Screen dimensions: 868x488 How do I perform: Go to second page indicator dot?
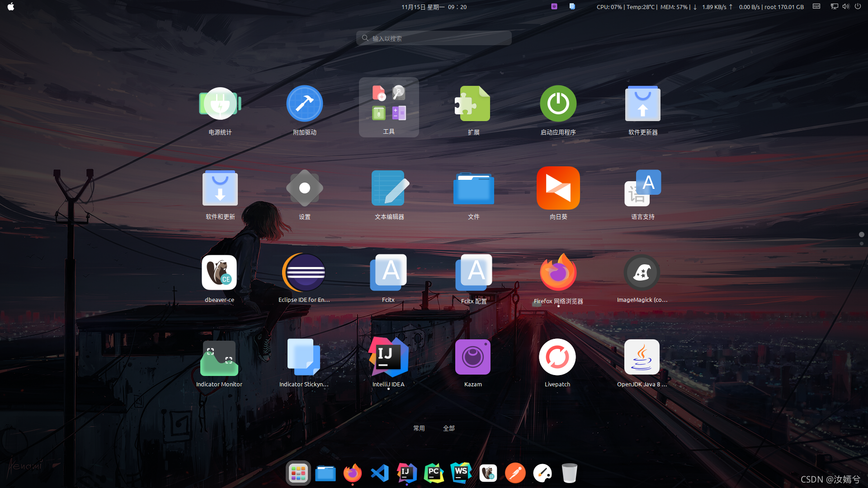coord(862,244)
